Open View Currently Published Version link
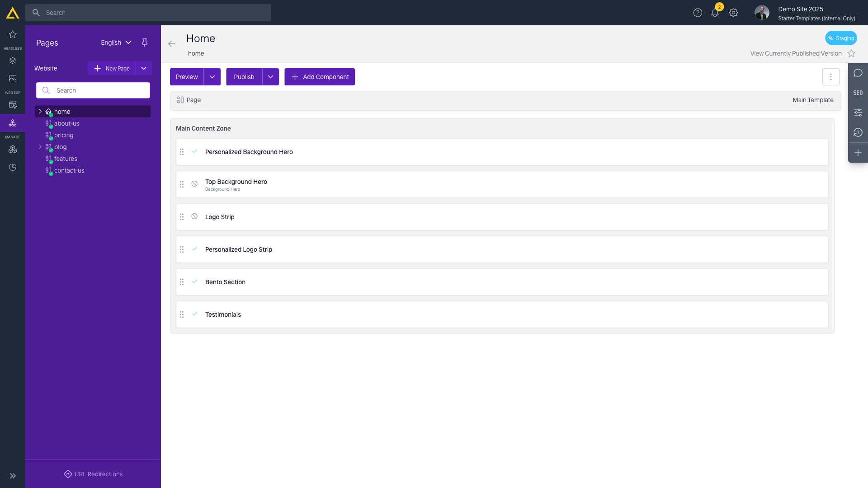Viewport: 868px width, 488px height. [796, 53]
